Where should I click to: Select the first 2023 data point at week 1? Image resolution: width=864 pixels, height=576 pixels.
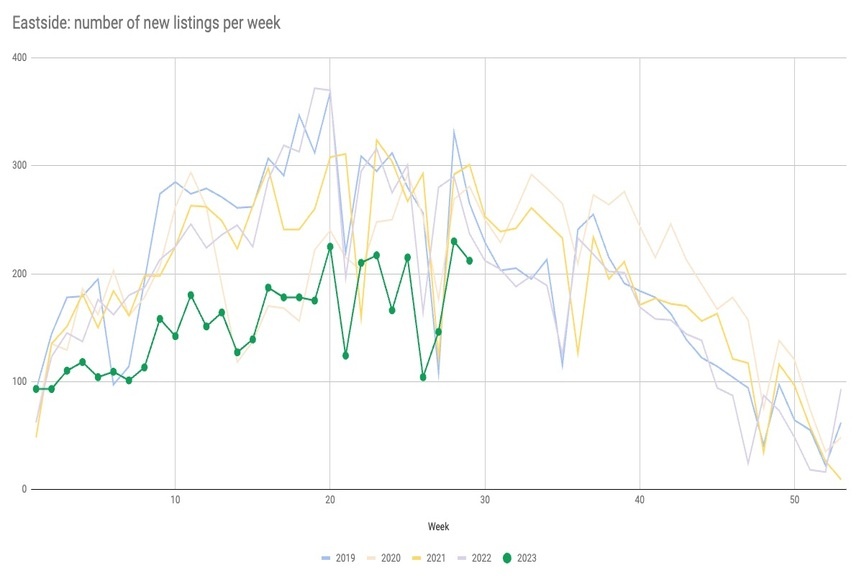[x=36, y=389]
